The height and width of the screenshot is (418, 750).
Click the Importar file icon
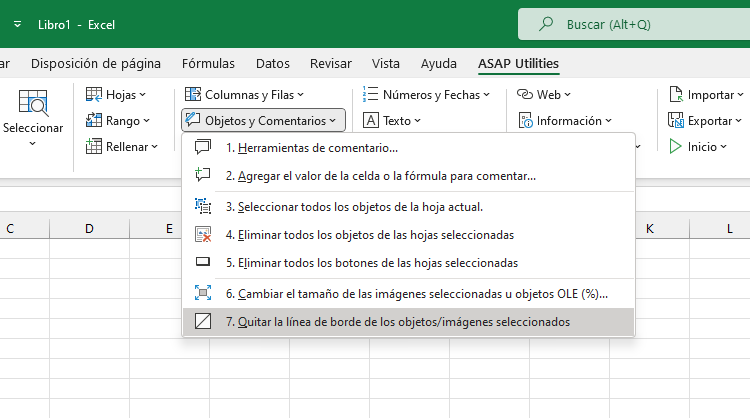[676, 95]
